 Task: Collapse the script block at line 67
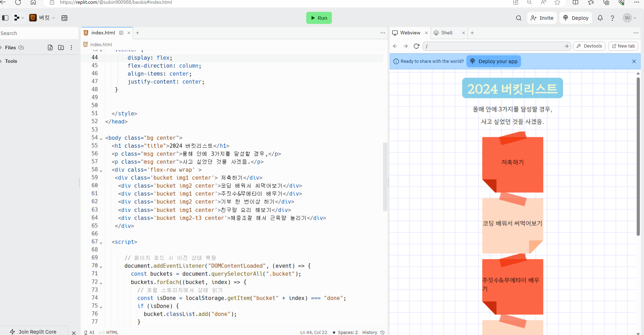101,242
